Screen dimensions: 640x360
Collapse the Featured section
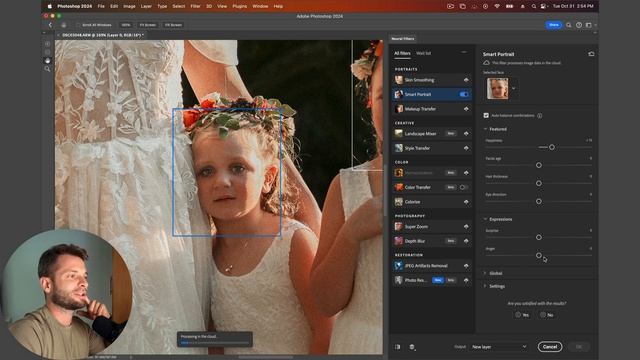(485, 129)
